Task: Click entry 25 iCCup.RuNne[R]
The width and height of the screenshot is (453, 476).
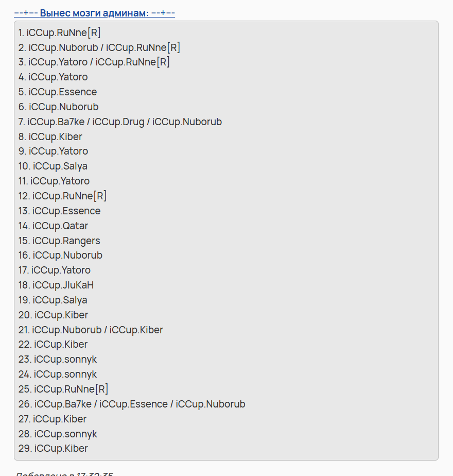Action: point(63,389)
